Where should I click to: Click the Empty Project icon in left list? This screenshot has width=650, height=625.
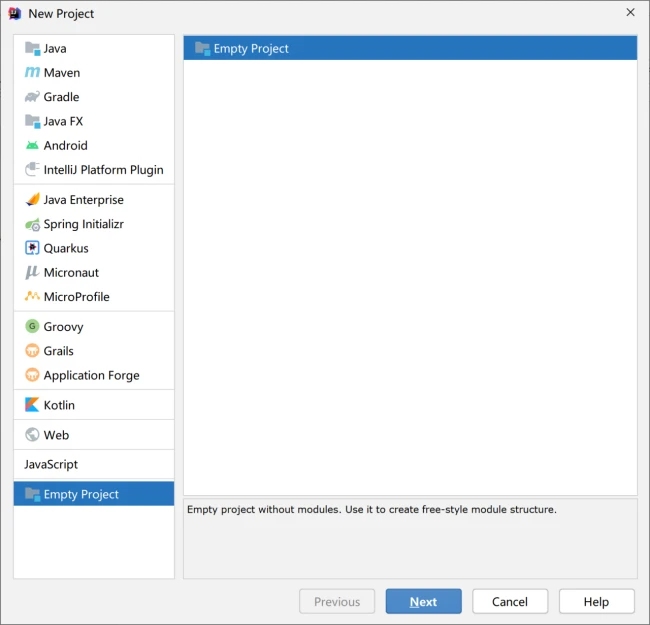pos(32,494)
